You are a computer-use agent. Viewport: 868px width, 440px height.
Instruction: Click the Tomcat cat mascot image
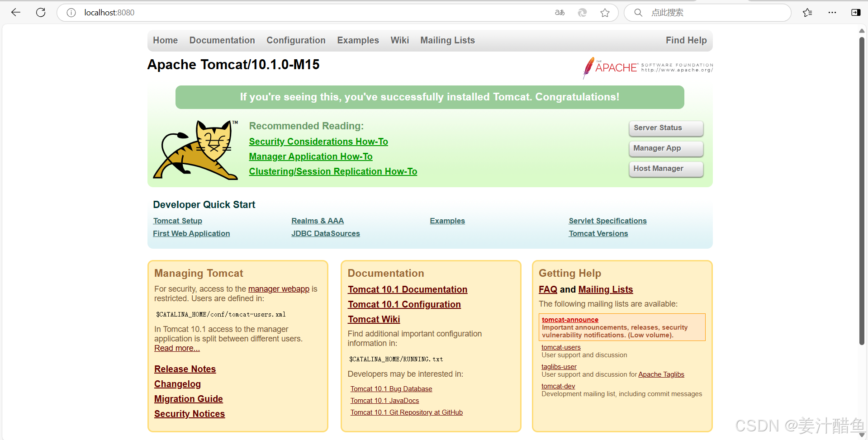point(196,150)
